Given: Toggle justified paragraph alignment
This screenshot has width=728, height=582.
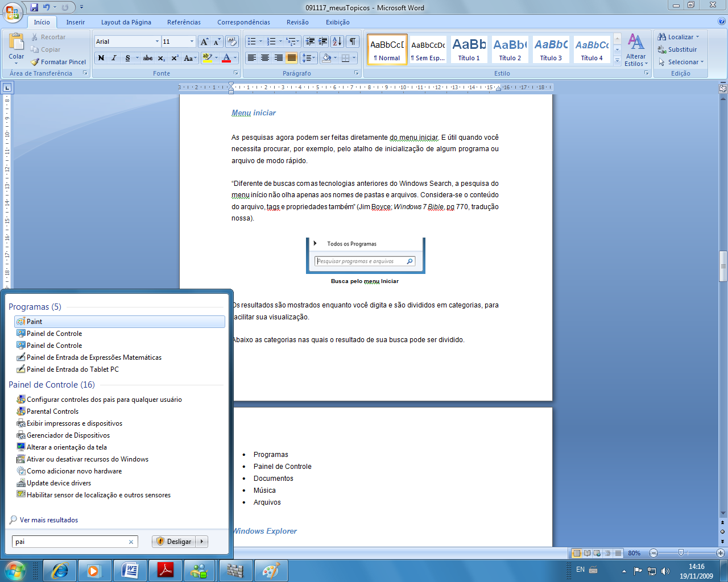Looking at the screenshot, I should pos(291,58).
